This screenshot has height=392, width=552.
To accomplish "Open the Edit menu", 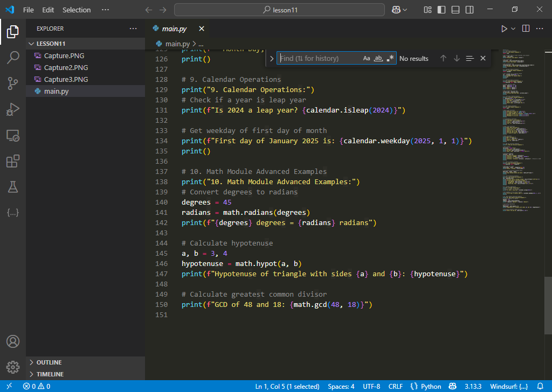I will pos(48,10).
